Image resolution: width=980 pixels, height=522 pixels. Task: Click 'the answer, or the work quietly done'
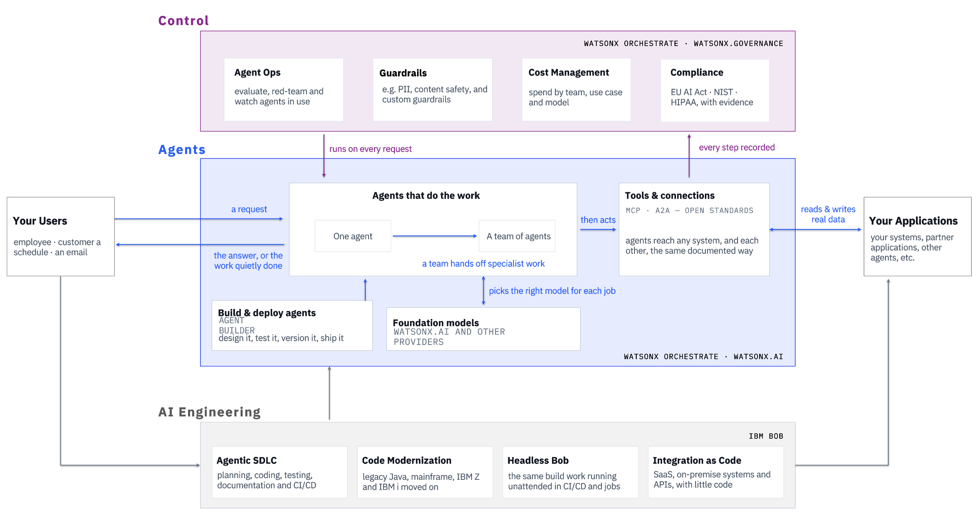[x=248, y=260]
